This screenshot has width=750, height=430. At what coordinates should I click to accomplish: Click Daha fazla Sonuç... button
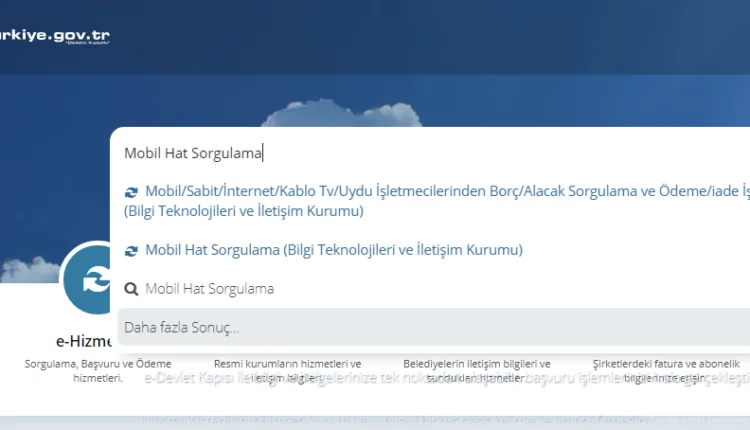point(434,327)
